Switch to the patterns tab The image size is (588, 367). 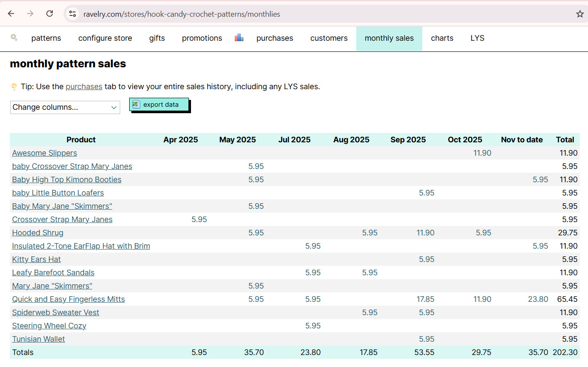click(46, 38)
